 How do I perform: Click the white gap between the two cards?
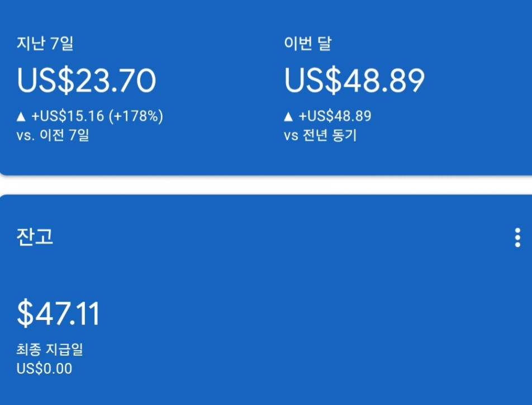point(266,185)
